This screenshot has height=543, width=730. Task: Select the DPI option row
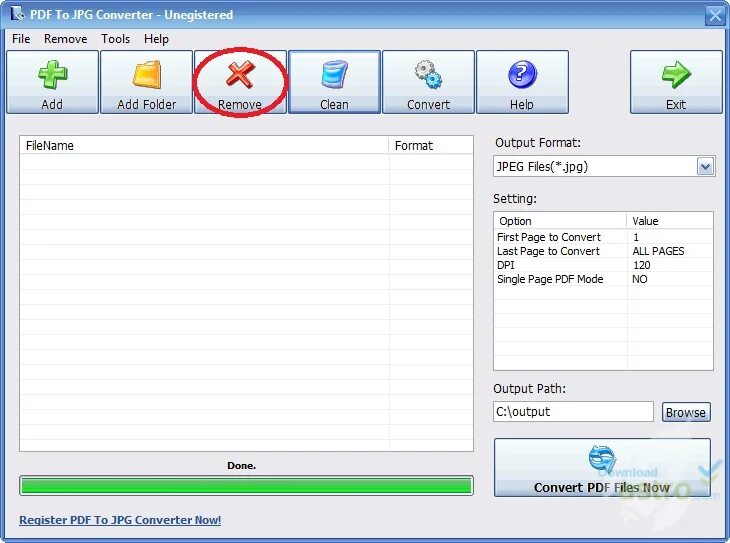coord(603,265)
